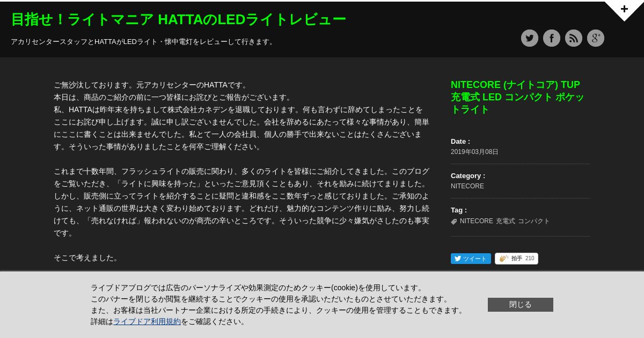
Task: Open the NITECORE category link
Action: coord(467,186)
